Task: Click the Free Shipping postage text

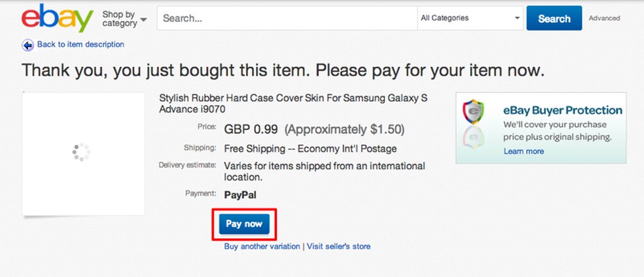Action: pyautogui.click(x=310, y=149)
